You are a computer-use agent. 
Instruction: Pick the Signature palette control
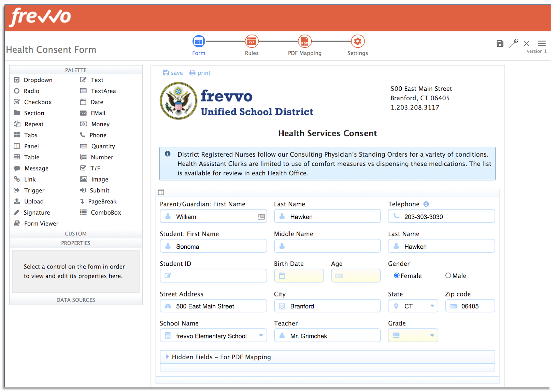click(32, 213)
